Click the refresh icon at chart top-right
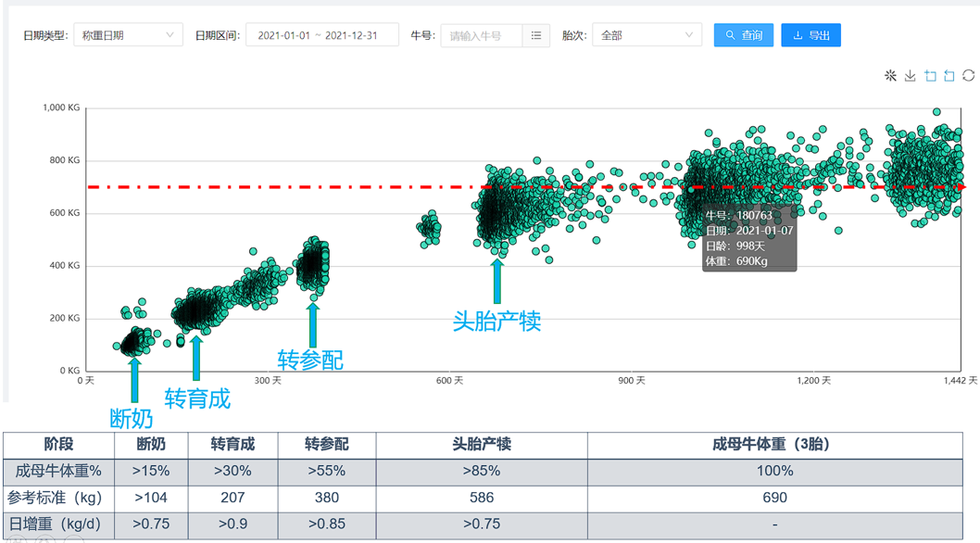This screenshot has height=543, width=980. tap(968, 76)
